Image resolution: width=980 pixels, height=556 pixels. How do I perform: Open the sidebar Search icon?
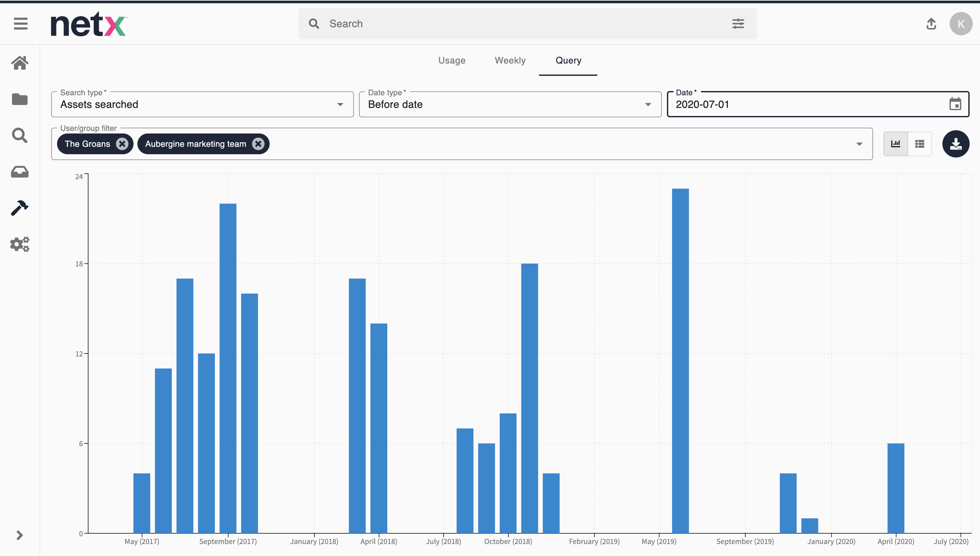[x=20, y=135]
